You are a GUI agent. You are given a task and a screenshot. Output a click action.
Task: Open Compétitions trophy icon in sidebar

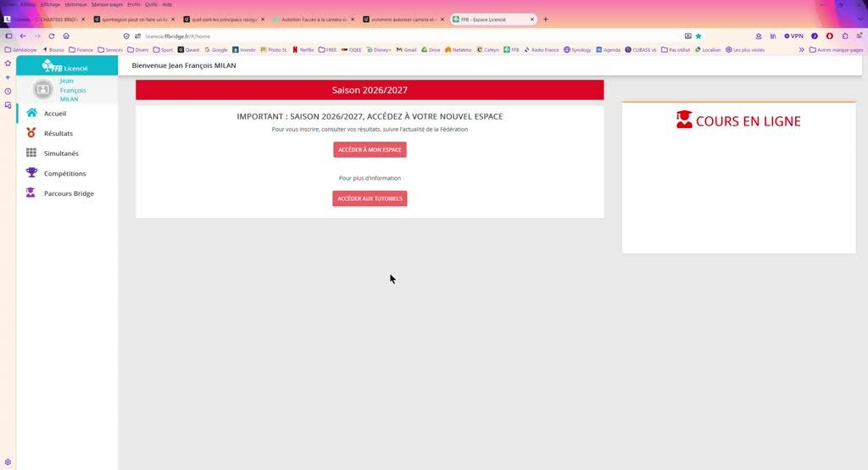point(31,173)
